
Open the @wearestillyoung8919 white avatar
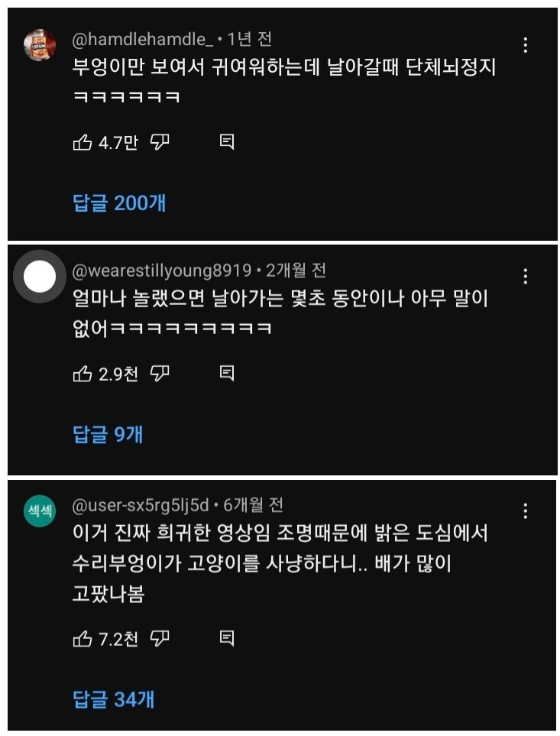coord(40,277)
